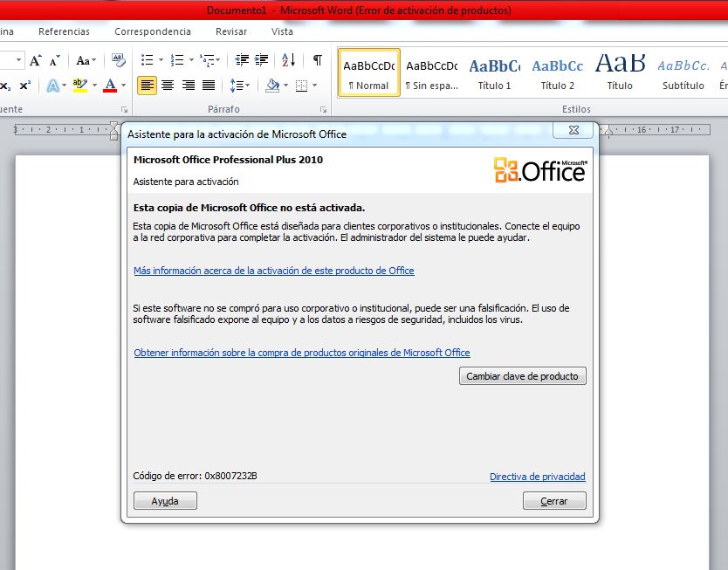The width and height of the screenshot is (728, 570).
Task: Open numbering style dropdown arrow
Action: 191,60
